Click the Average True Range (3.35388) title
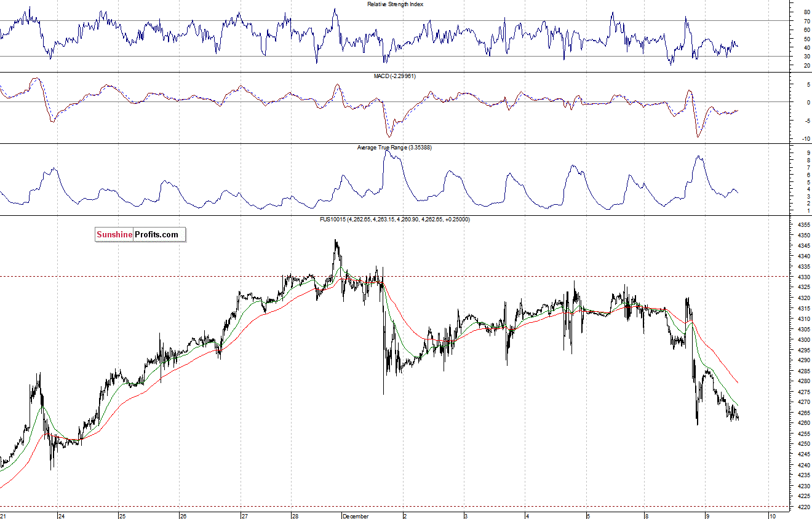 (395, 148)
